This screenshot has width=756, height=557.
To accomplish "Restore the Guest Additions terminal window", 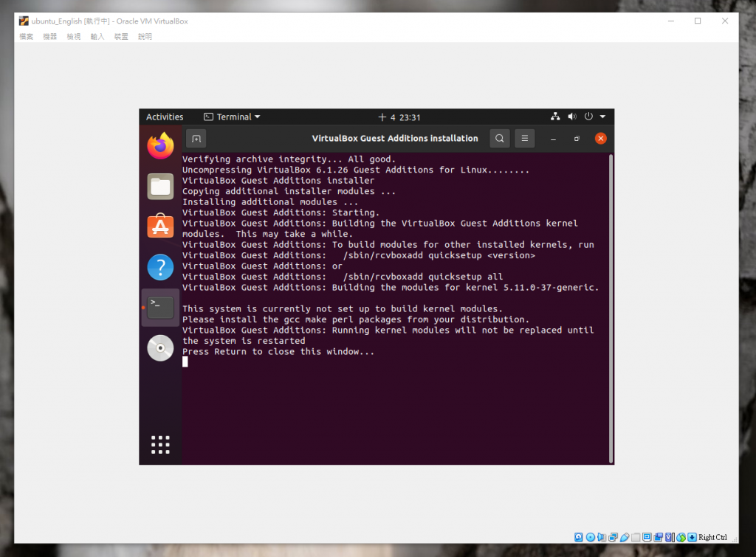I will point(577,139).
